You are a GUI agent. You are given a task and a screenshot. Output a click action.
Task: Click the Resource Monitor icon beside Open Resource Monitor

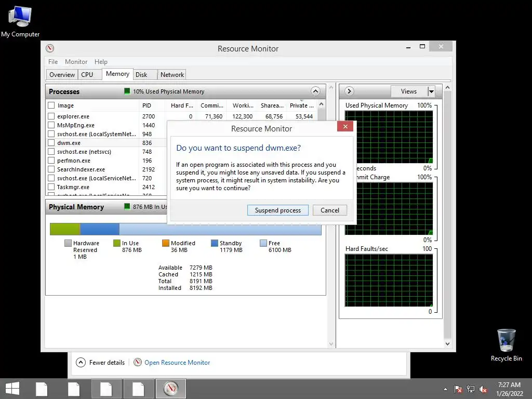137,362
